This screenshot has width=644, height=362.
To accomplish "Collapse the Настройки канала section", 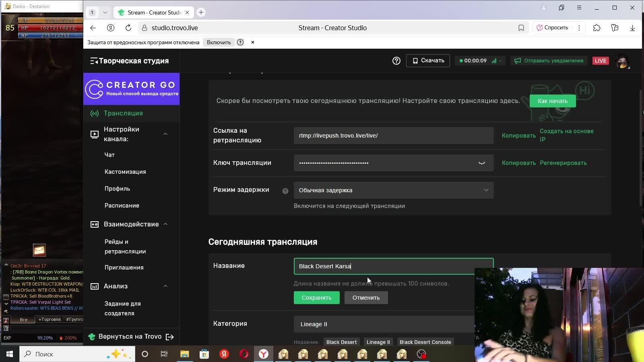I will pos(165,134).
